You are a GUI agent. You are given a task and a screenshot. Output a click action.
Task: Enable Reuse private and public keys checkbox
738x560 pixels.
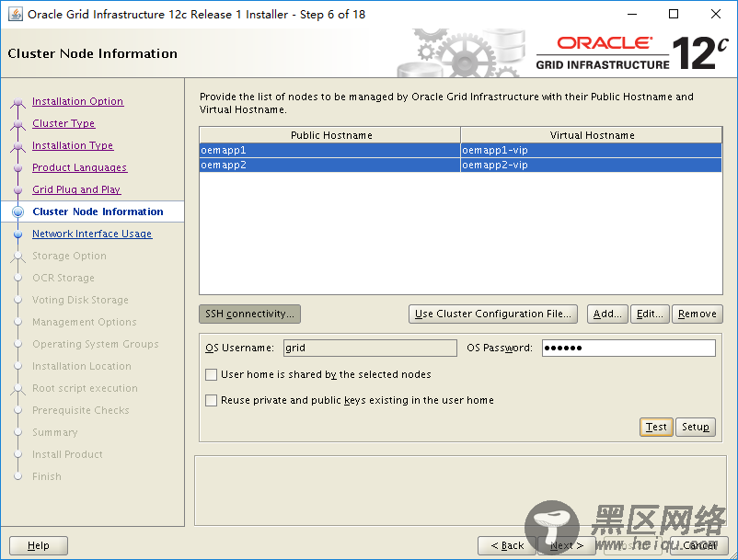(x=212, y=400)
